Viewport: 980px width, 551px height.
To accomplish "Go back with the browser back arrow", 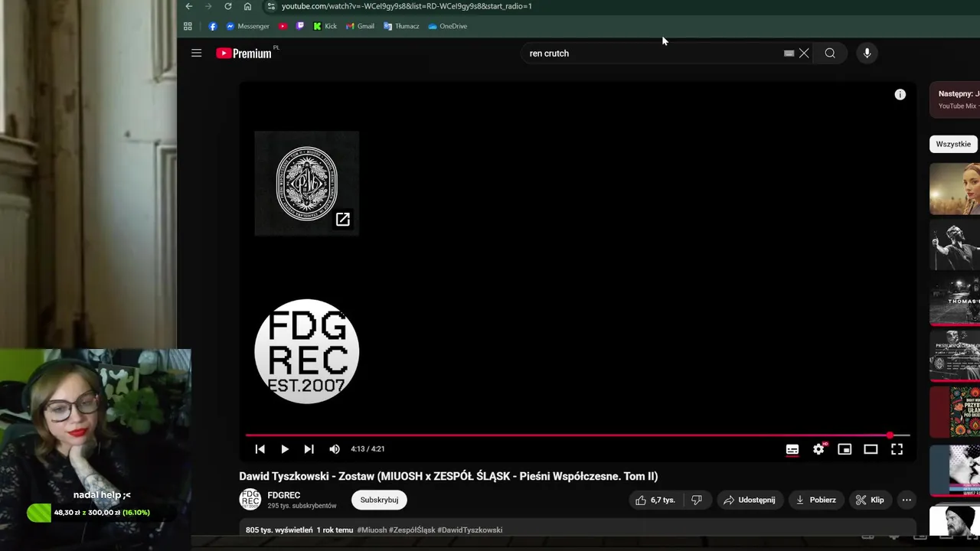I will pyautogui.click(x=189, y=6).
